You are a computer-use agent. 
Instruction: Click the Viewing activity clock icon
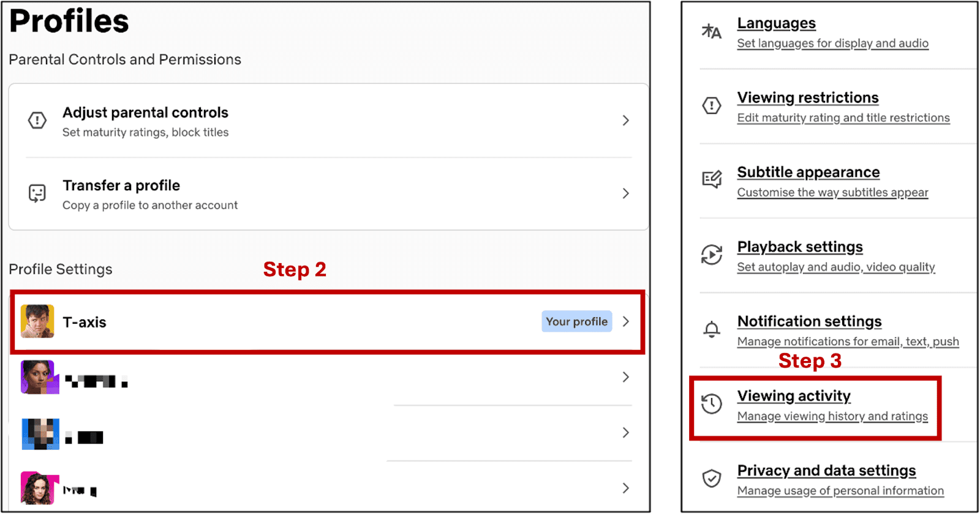(x=711, y=404)
